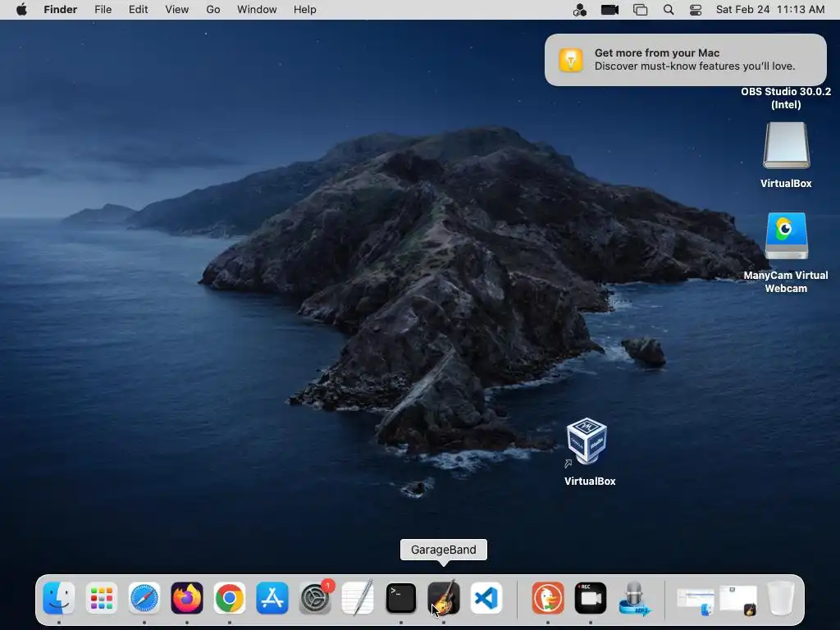Image resolution: width=840 pixels, height=630 pixels.
Task: Click the lightbulb Tips icon in notification
Action: [x=571, y=60]
